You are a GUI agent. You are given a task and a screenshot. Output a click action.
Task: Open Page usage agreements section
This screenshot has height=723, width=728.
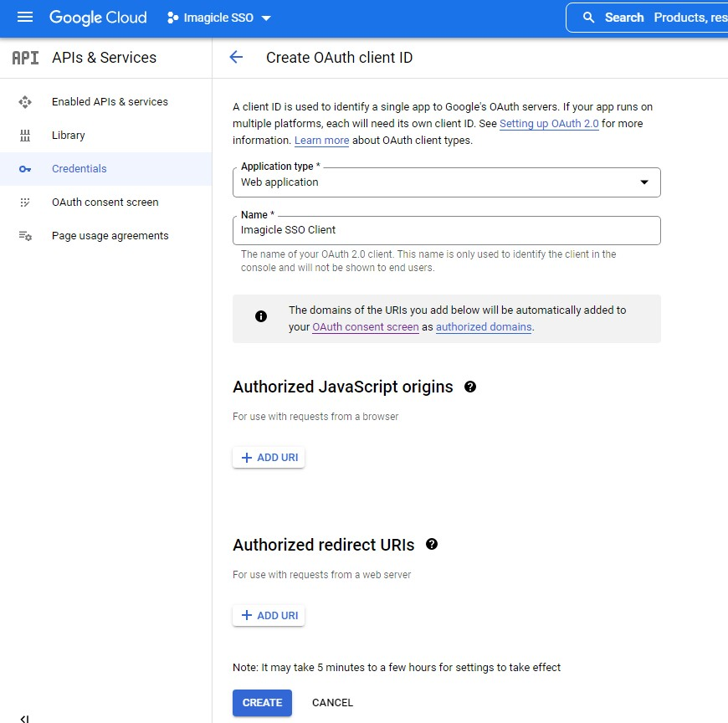110,236
